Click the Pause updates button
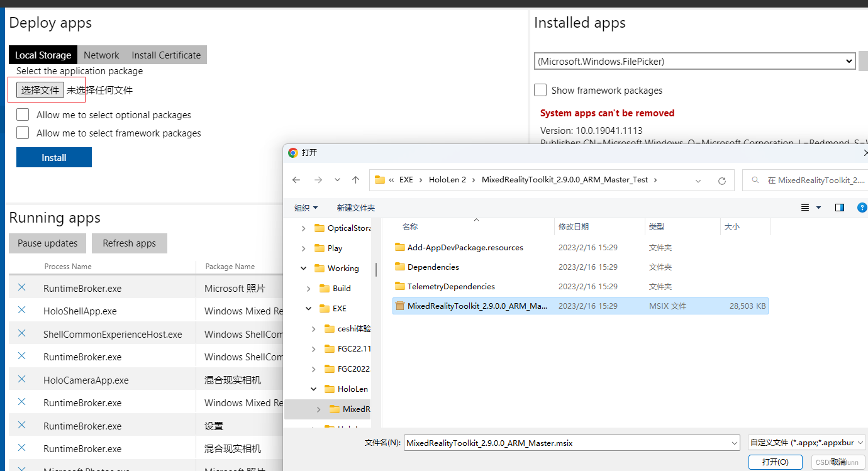 point(48,243)
